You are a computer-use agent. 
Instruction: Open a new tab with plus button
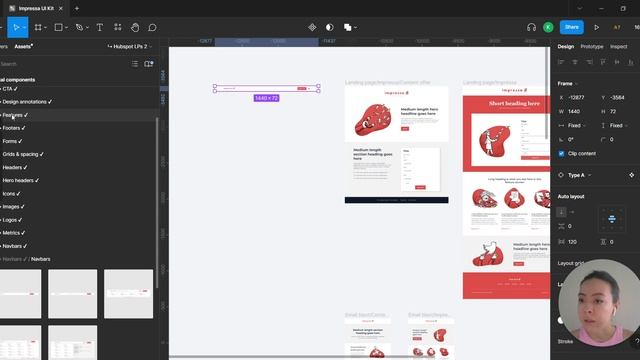click(77, 8)
